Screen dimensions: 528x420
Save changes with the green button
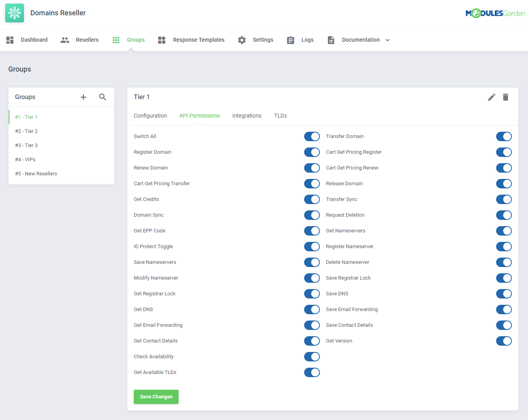click(156, 397)
